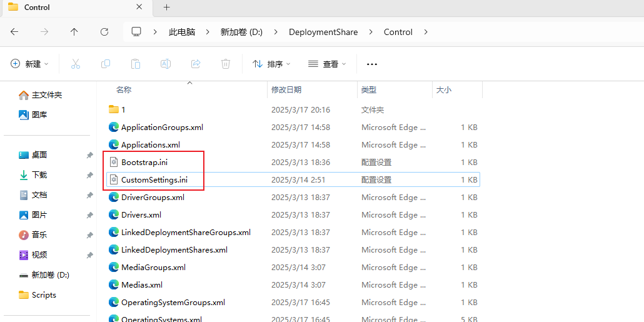Click Control breadcrumb in address bar
This screenshot has width=644, height=322.
[x=398, y=32]
